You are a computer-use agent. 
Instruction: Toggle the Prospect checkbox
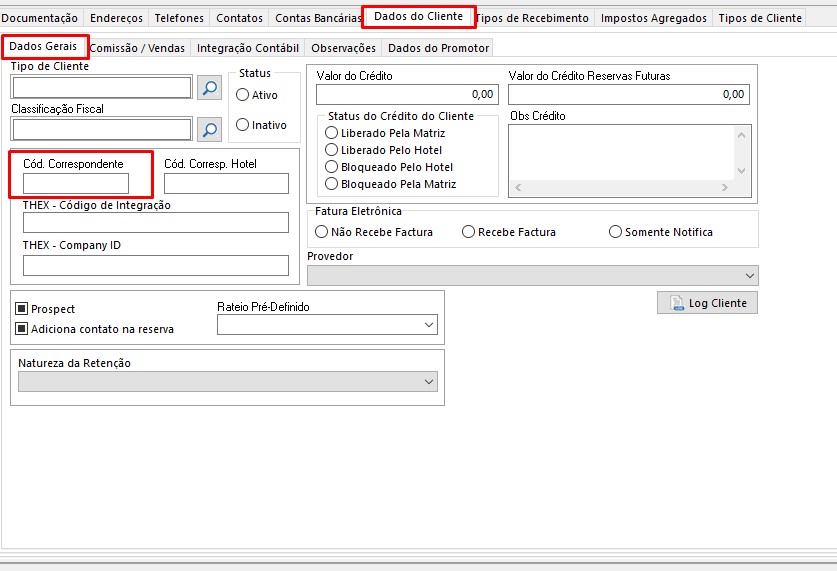tap(21, 308)
